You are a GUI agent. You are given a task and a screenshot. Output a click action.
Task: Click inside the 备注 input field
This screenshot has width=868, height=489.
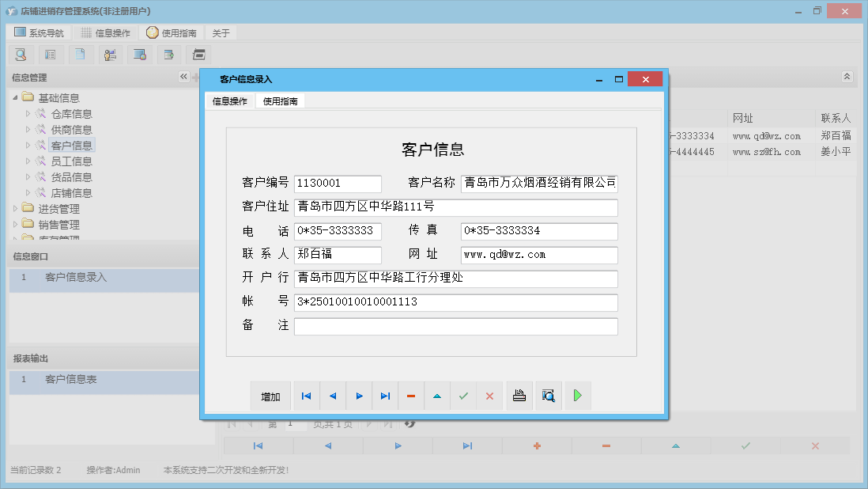point(455,326)
